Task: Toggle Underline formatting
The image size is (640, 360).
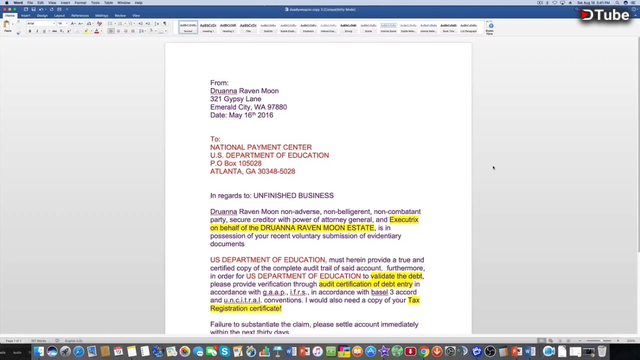Action: (x=44, y=31)
